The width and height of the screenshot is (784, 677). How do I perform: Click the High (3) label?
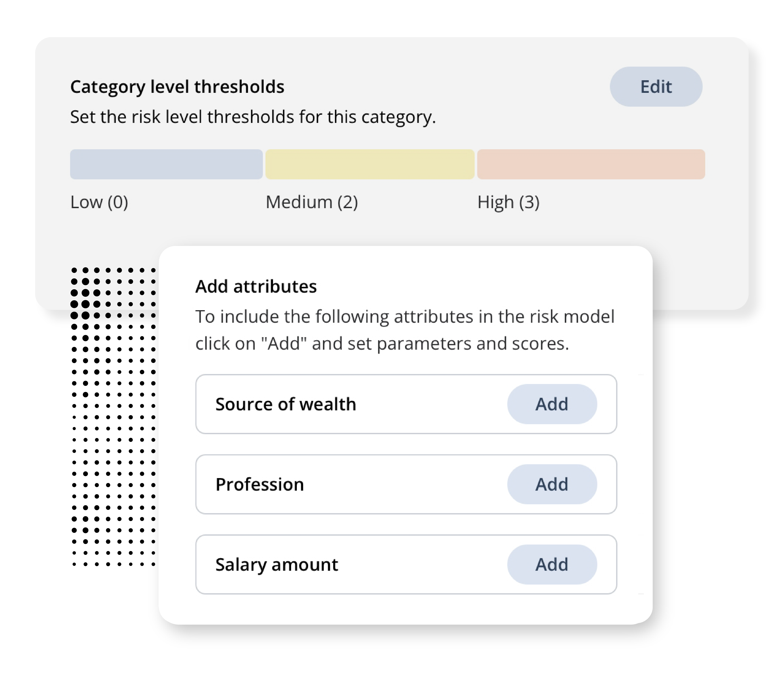(x=508, y=202)
